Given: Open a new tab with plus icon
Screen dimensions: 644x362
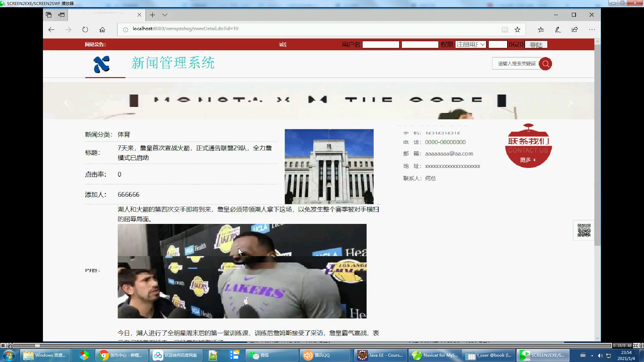Looking at the screenshot, I should tap(152, 15).
